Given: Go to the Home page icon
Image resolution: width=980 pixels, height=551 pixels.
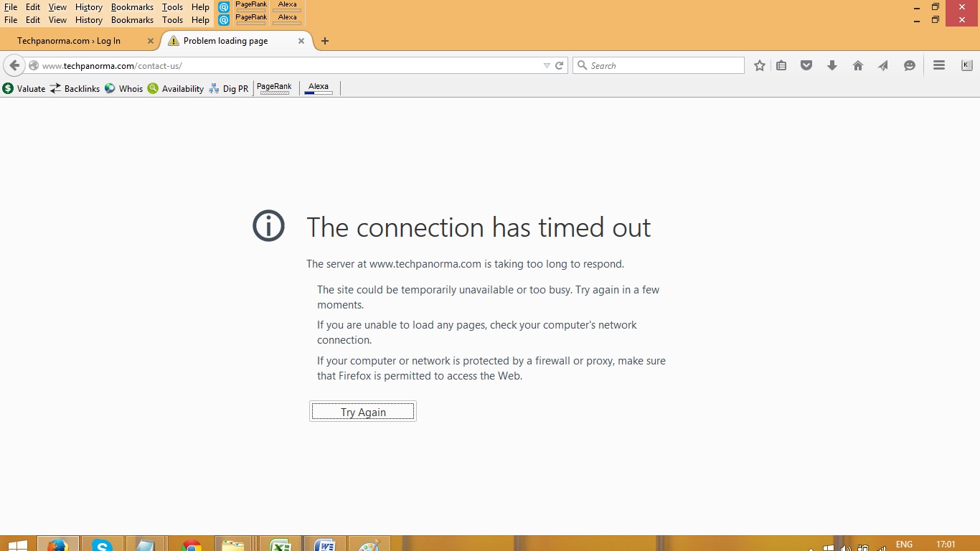Looking at the screenshot, I should pos(857,65).
